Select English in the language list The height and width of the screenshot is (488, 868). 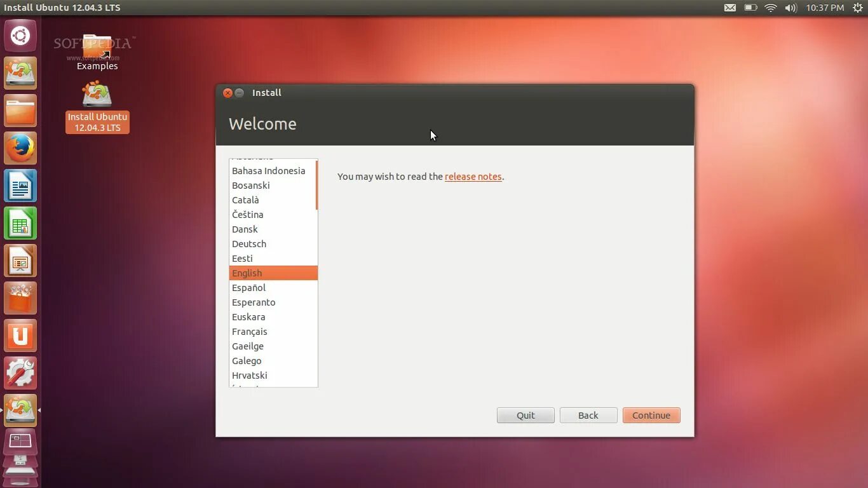273,273
